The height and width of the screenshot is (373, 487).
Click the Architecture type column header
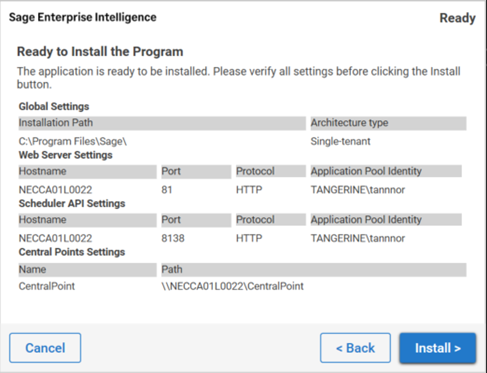click(388, 123)
